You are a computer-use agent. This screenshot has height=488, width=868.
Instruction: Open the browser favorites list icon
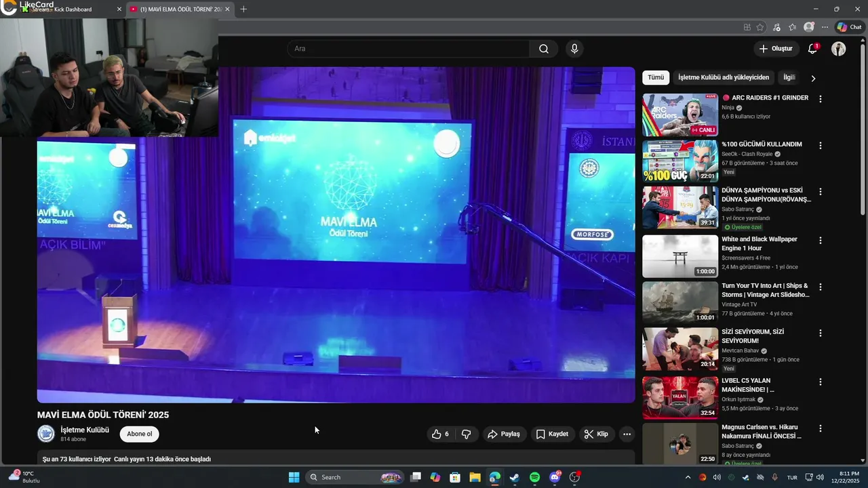click(792, 27)
